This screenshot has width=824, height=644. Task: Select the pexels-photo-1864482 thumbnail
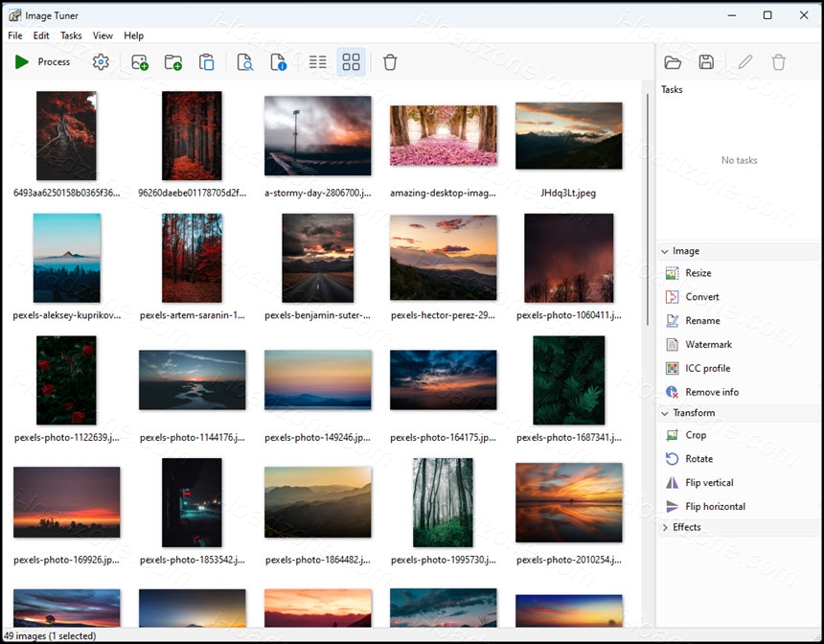(318, 502)
